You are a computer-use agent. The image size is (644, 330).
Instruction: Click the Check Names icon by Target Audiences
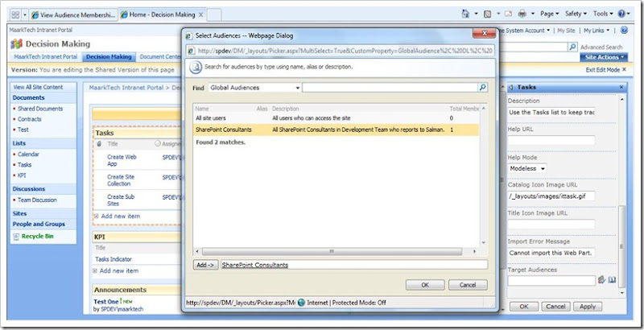(601, 280)
